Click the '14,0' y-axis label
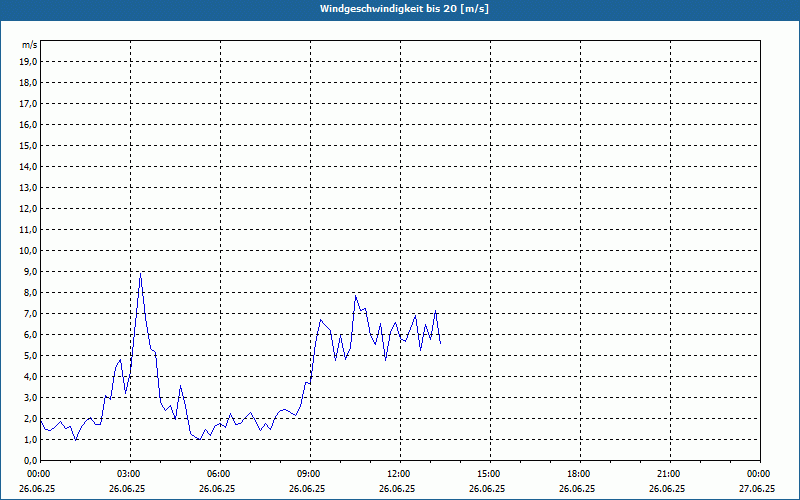Viewport: 800px width, 500px height. [x=29, y=166]
